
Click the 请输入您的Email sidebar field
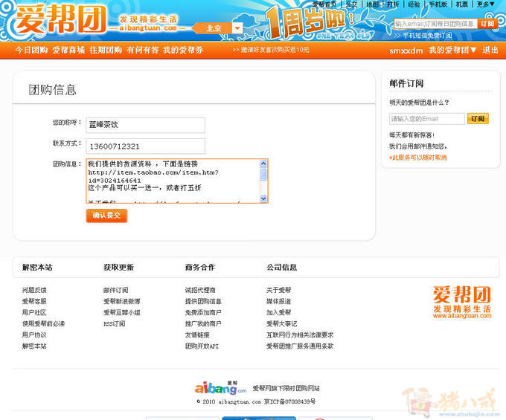pos(427,119)
